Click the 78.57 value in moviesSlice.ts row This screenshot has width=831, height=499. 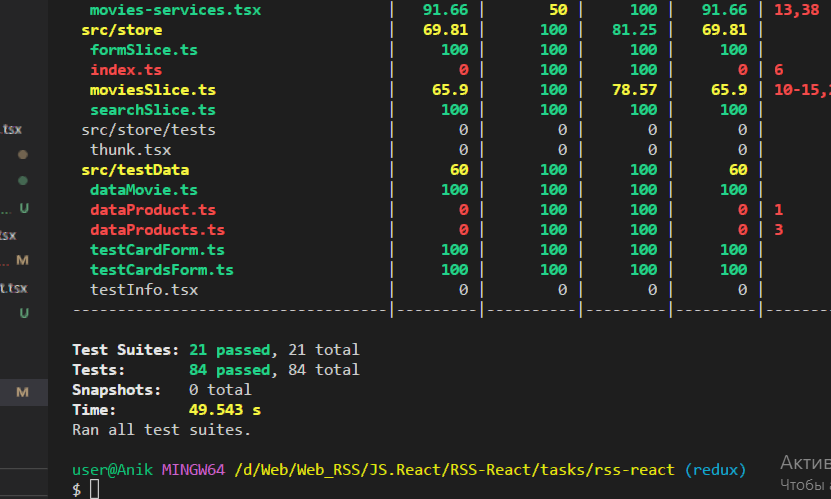(634, 90)
